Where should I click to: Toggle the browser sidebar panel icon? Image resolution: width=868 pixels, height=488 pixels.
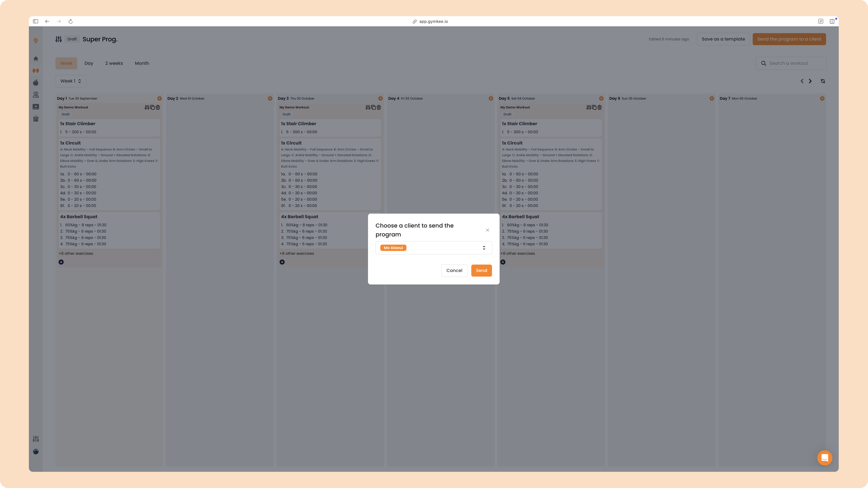click(x=35, y=21)
